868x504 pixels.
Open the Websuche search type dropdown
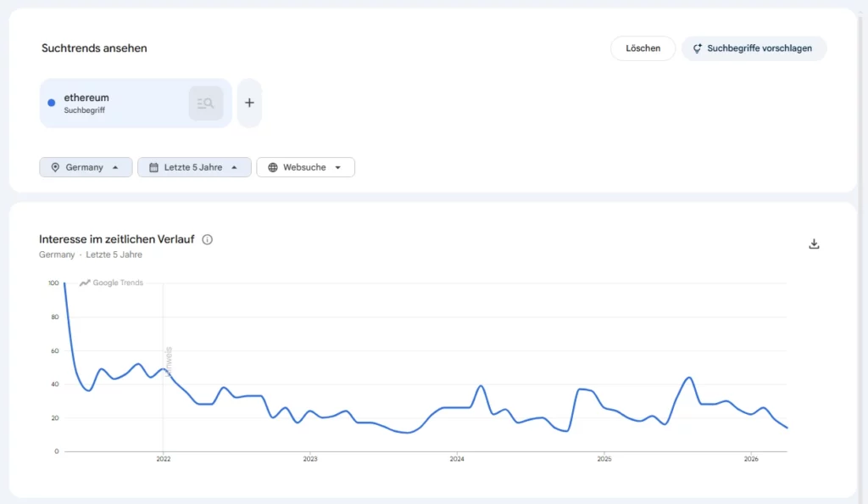305,167
